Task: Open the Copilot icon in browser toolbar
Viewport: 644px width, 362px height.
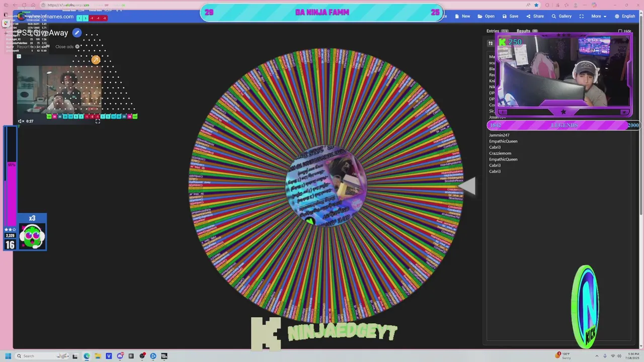Action: pyautogui.click(x=594, y=5)
